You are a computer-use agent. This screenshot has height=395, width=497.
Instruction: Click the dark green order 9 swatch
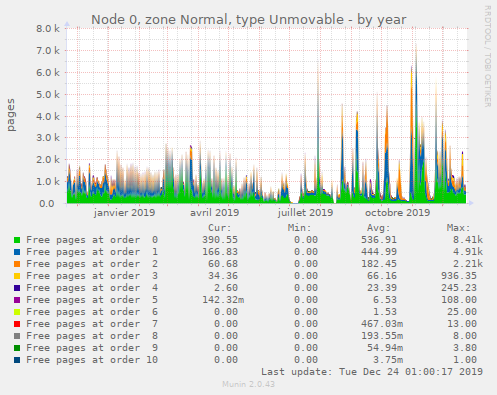[x=17, y=348]
